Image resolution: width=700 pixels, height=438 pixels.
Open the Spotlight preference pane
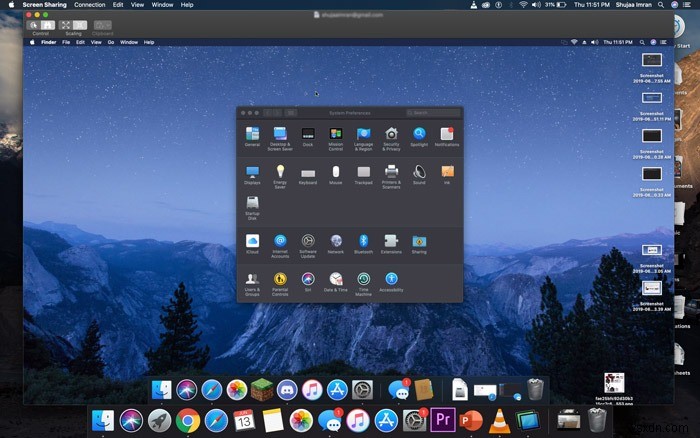tap(419, 137)
